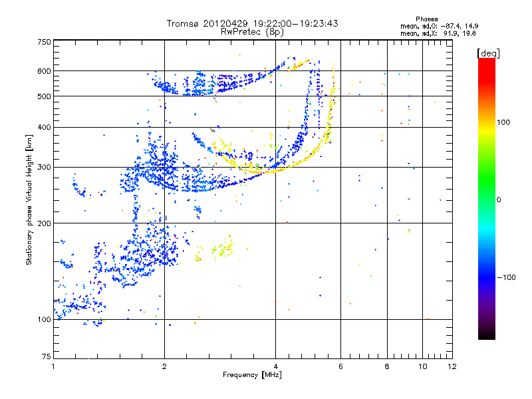Select the 200 height tick label
Viewport: 532px width, 399px height.
[x=44, y=223]
